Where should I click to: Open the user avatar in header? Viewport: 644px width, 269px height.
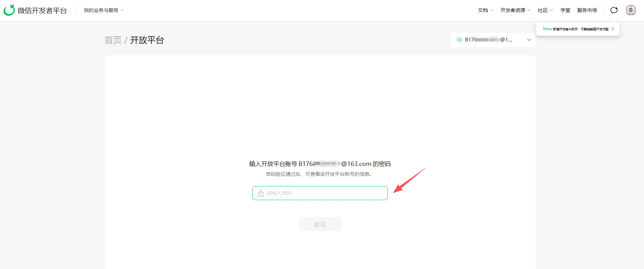pyautogui.click(x=631, y=10)
